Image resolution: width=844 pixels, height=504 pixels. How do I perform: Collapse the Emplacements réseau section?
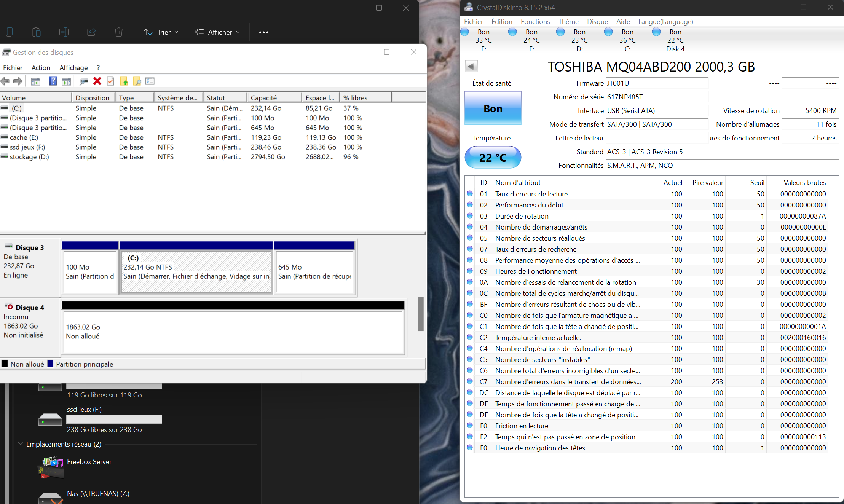point(21,444)
